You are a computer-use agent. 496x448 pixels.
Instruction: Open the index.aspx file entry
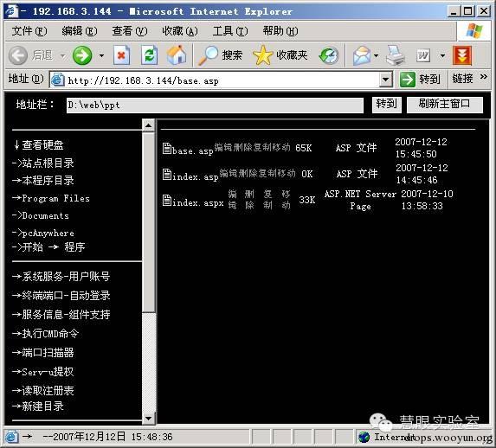pos(193,201)
